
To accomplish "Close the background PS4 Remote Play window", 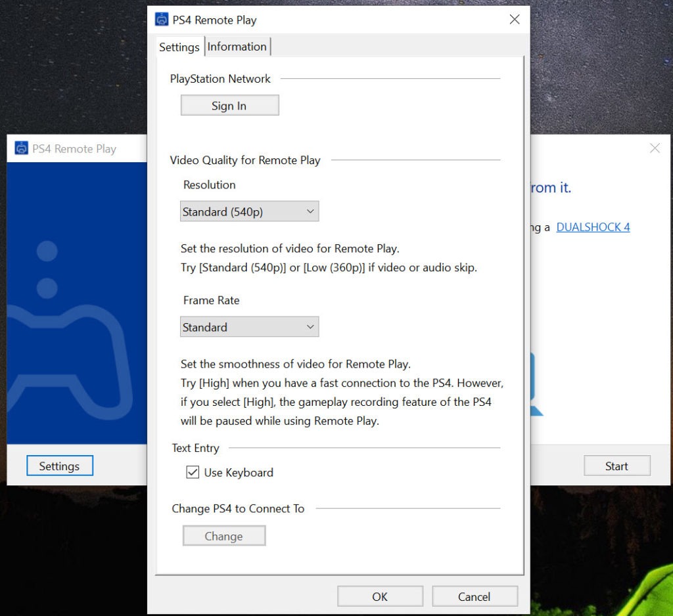I will tap(655, 148).
